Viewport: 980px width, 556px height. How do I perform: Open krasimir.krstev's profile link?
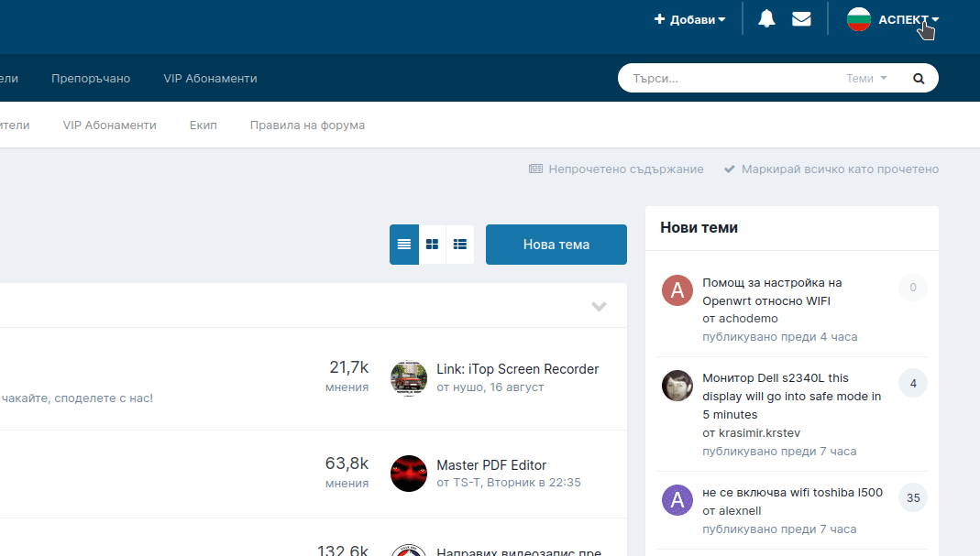[759, 433]
